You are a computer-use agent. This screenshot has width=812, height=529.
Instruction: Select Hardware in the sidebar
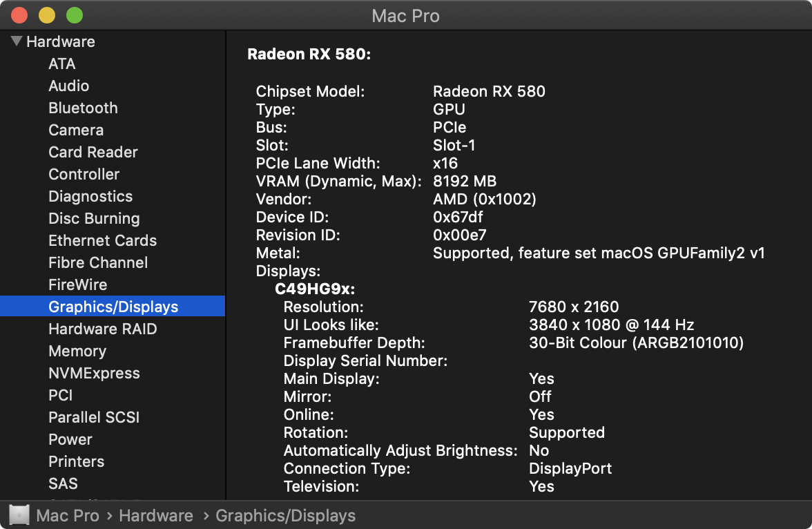point(61,41)
